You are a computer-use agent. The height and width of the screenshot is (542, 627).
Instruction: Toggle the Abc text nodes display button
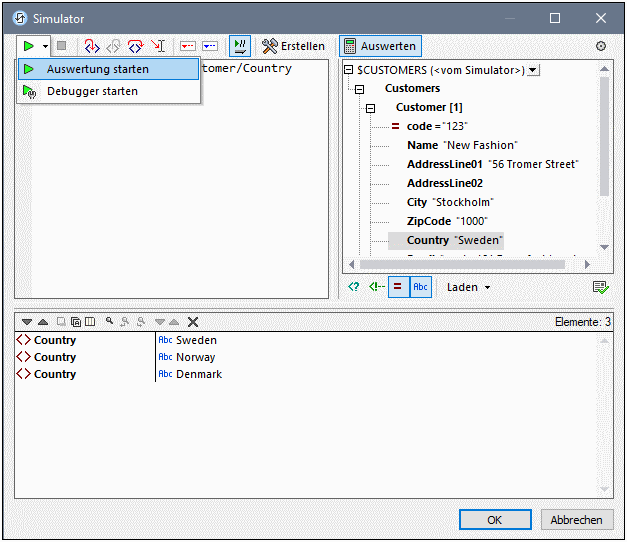tap(420, 287)
